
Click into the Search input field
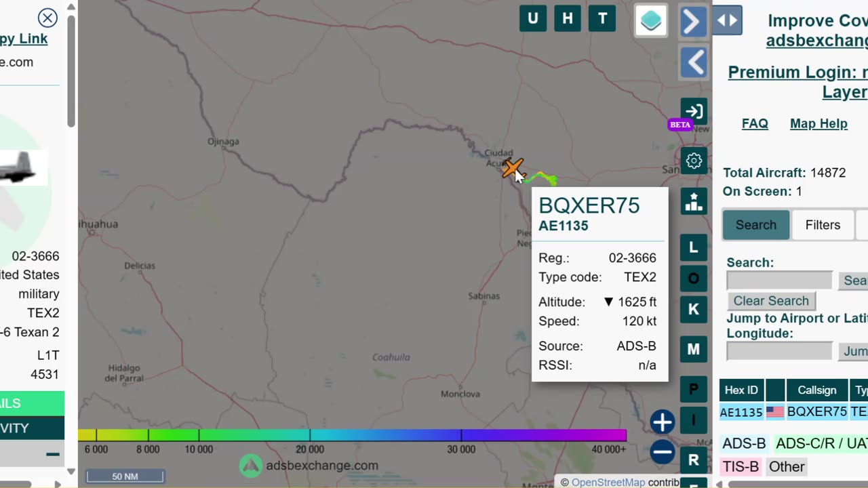click(x=779, y=280)
